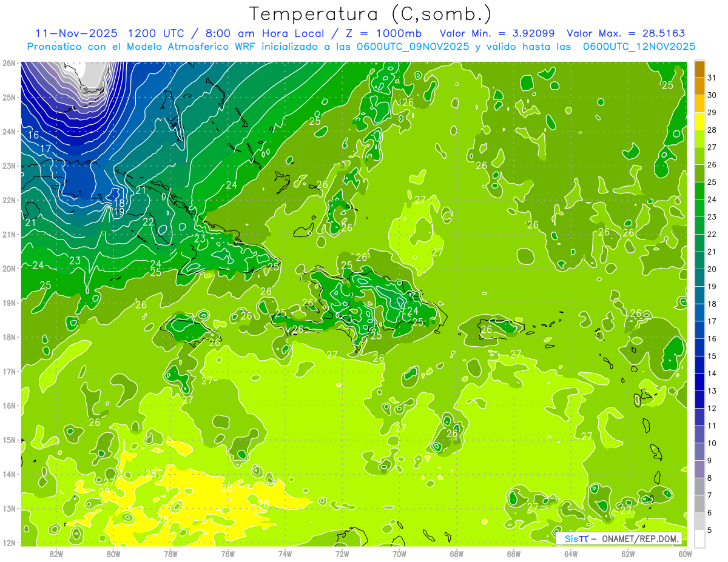The height and width of the screenshot is (562, 728).
Task: Click the gray legend band between 6 and 7
Action: coord(699,504)
